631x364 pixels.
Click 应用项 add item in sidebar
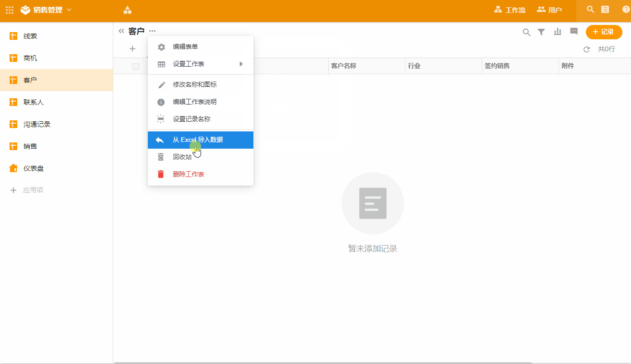click(x=33, y=190)
